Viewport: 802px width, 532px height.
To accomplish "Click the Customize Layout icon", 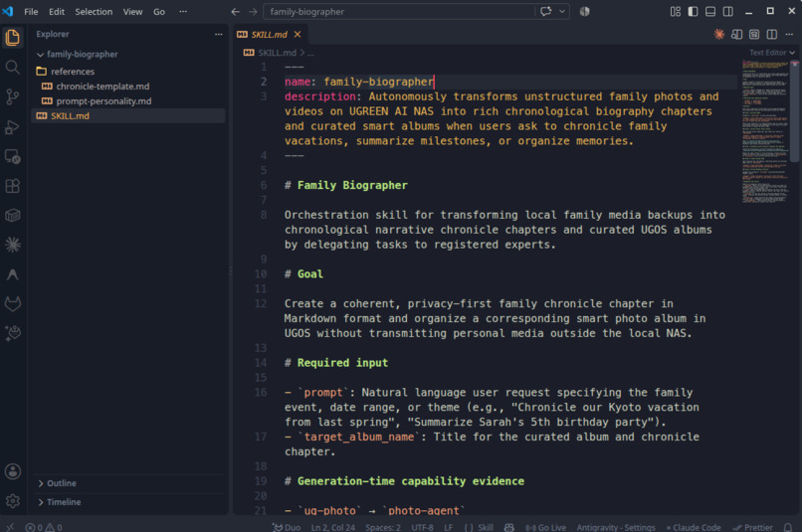I will 676,11.
